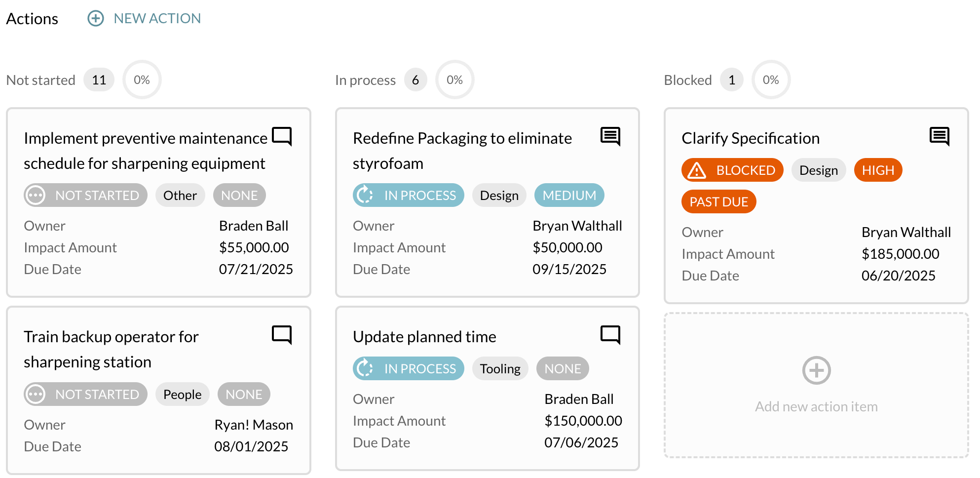980x478 pixels.
Task: Click the plus icon to add action item
Action: tap(816, 370)
